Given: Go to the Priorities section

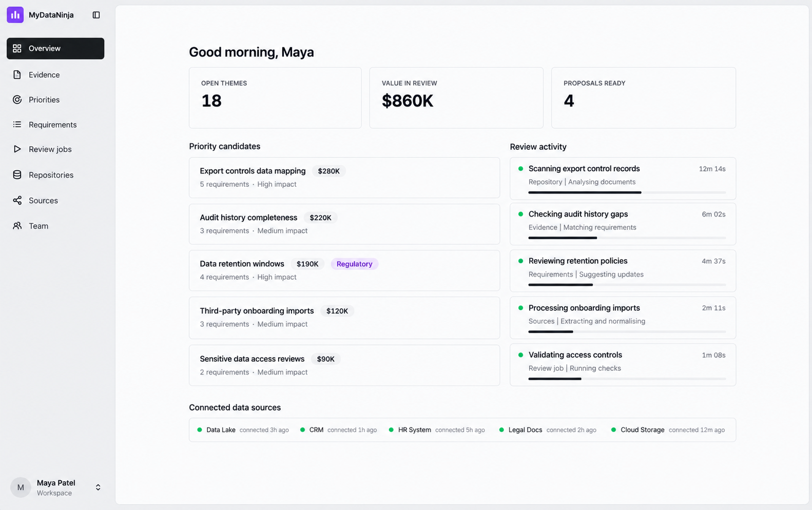Looking at the screenshot, I should tap(55, 100).
